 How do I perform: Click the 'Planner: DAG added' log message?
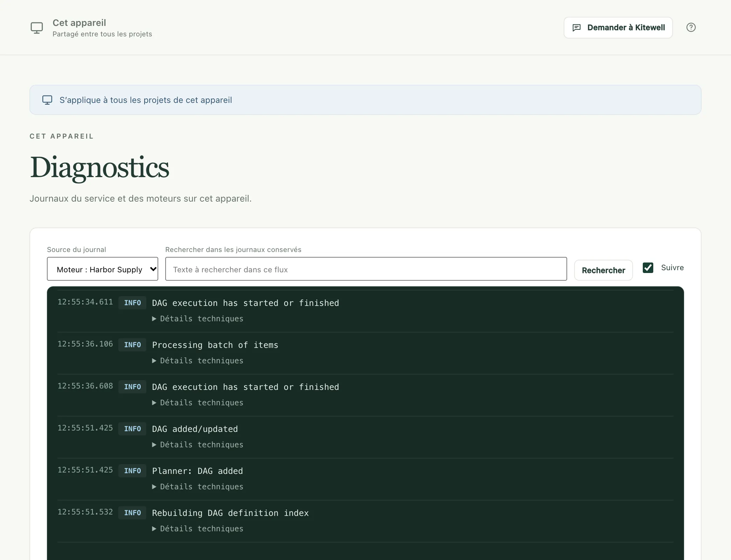pyautogui.click(x=197, y=471)
